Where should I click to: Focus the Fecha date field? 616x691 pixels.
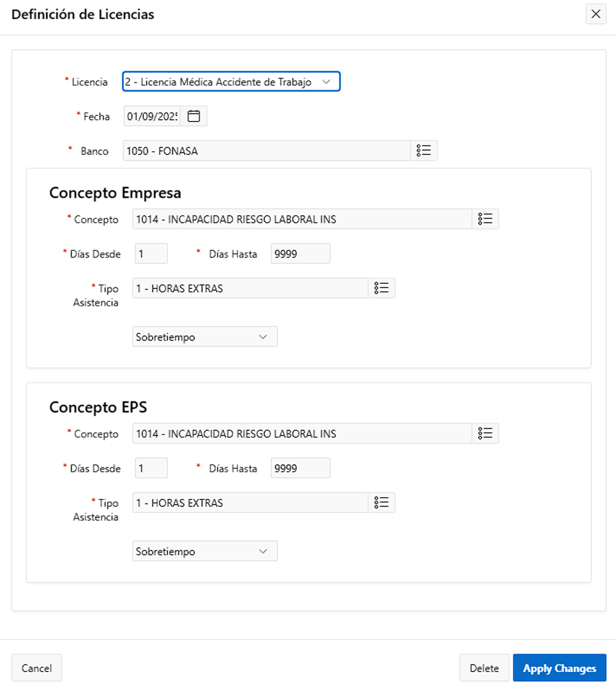153,117
